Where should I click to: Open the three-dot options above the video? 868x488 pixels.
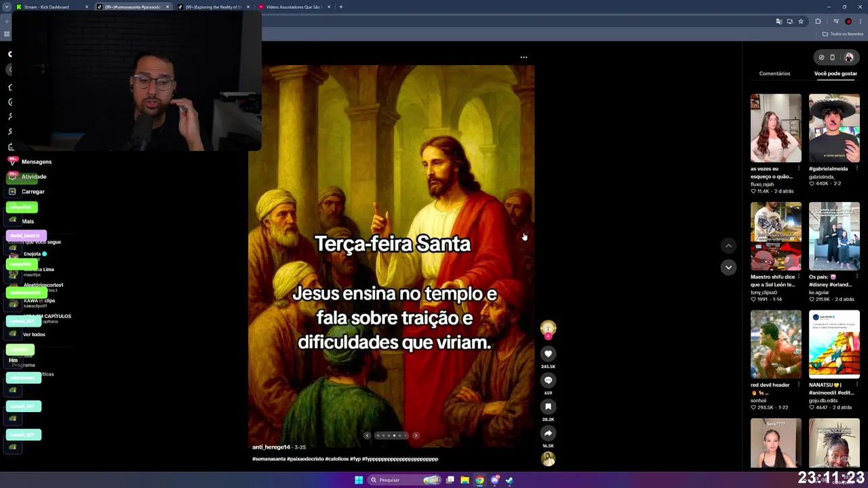(524, 58)
